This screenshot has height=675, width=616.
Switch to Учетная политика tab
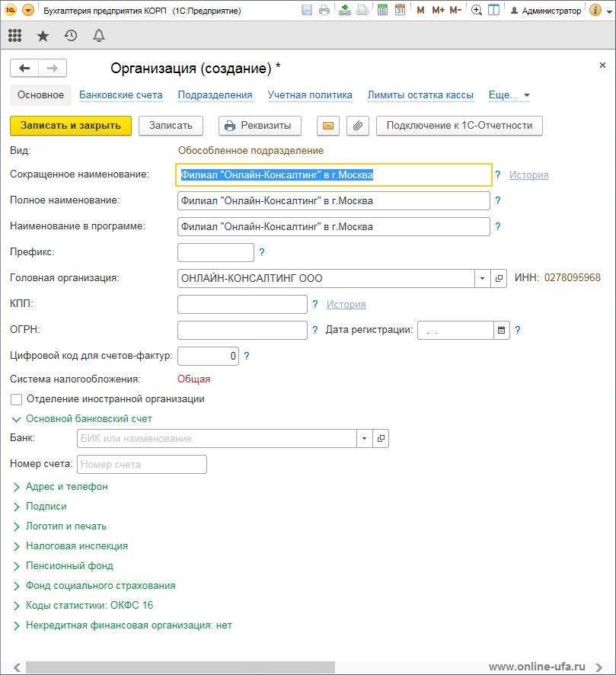click(x=310, y=95)
